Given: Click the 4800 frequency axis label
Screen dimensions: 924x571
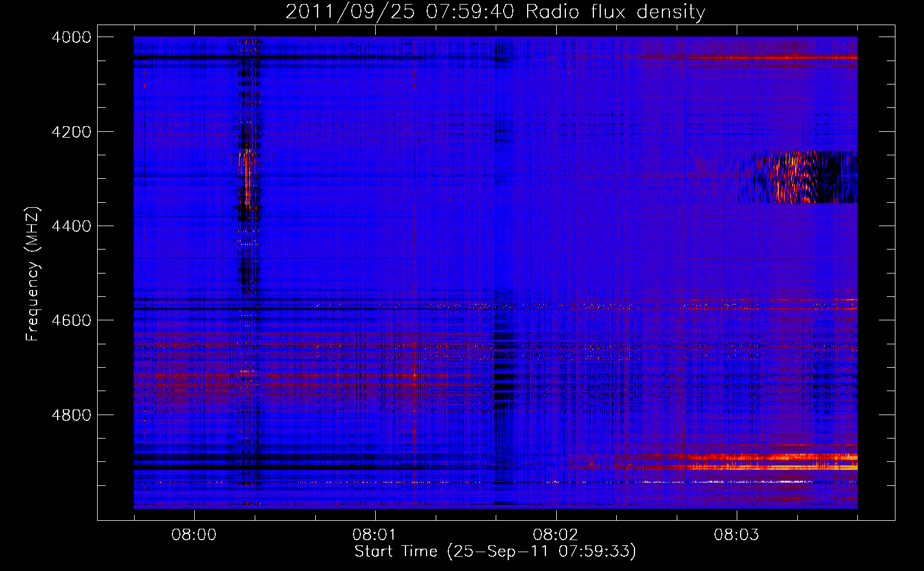Looking at the screenshot, I should 71,415.
